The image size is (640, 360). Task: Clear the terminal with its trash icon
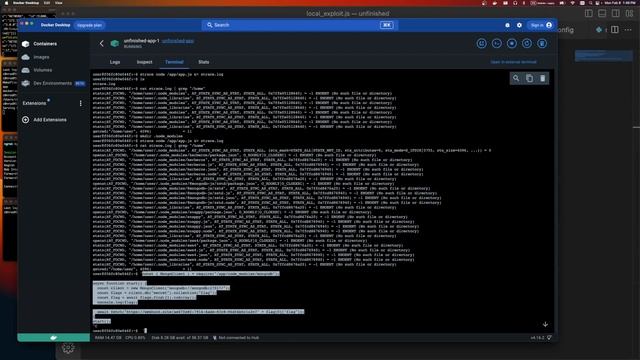542,78
